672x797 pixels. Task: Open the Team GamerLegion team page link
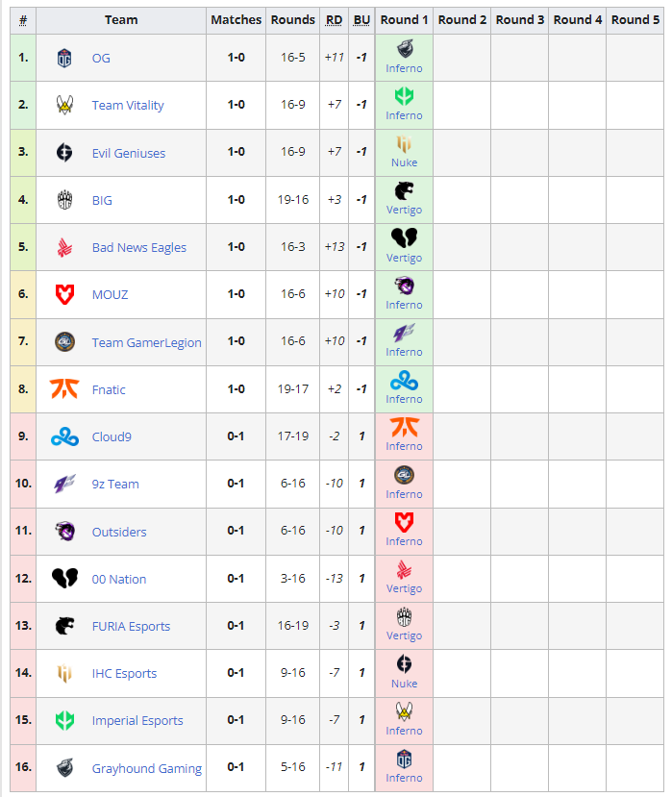tap(147, 342)
